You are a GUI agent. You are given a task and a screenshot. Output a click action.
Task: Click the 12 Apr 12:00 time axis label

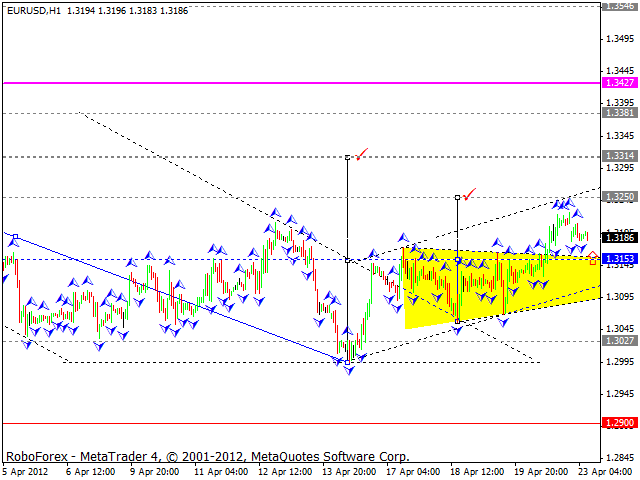(285, 472)
